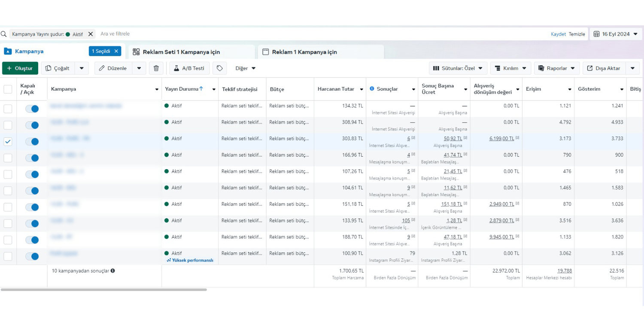Screen dimensions: 644x331
Task: Click the tag label icon button
Action: [x=219, y=68]
